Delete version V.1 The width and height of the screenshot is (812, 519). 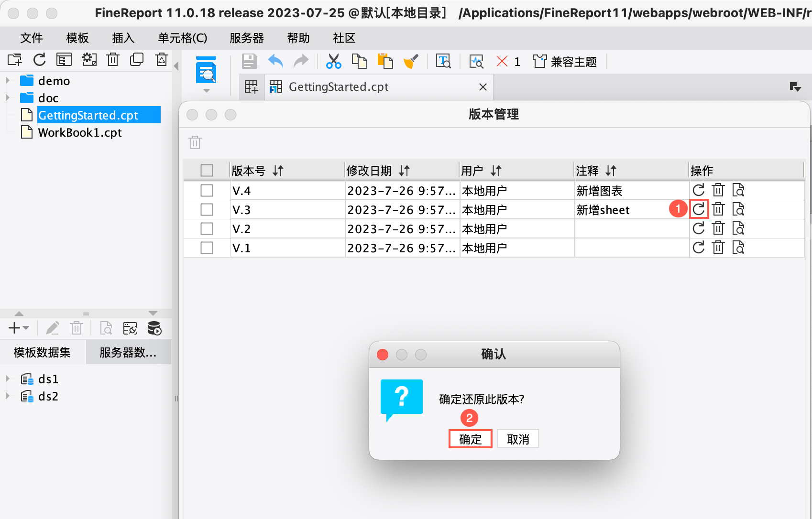tap(718, 248)
